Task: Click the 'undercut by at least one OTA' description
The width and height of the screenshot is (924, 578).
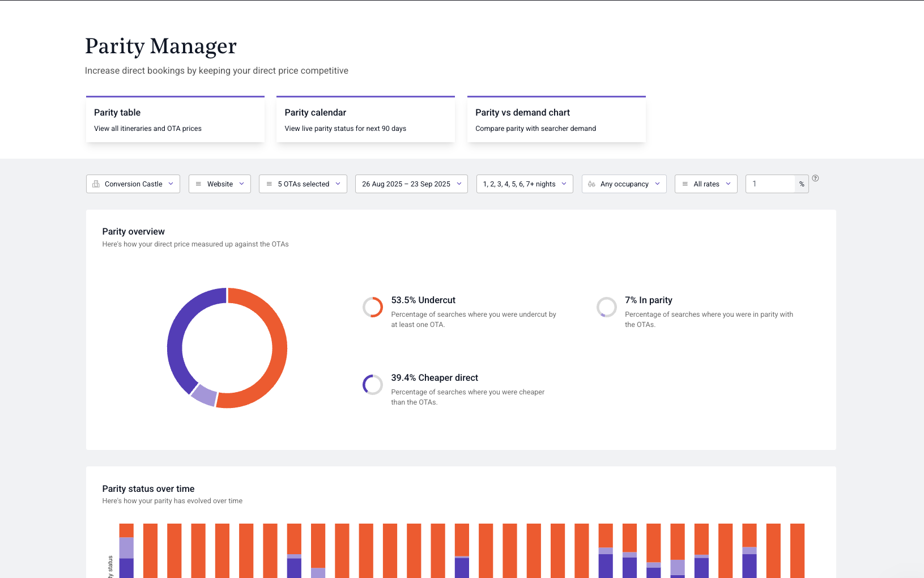Action: tap(474, 320)
